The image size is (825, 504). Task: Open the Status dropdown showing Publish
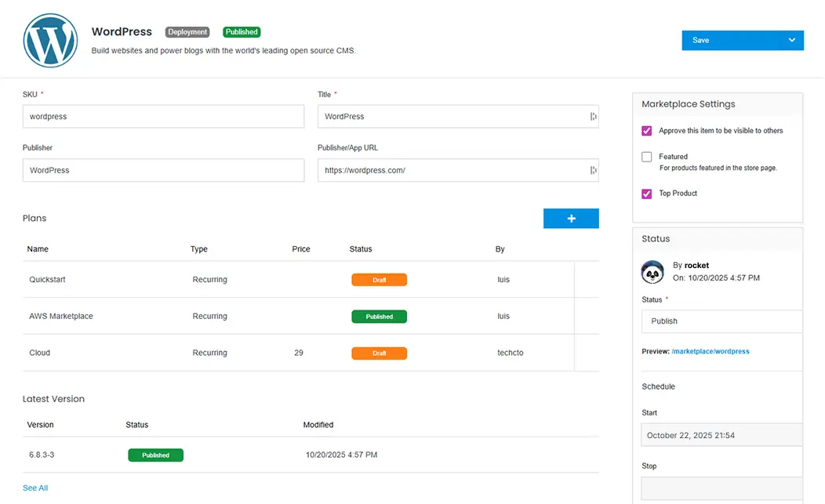point(721,321)
